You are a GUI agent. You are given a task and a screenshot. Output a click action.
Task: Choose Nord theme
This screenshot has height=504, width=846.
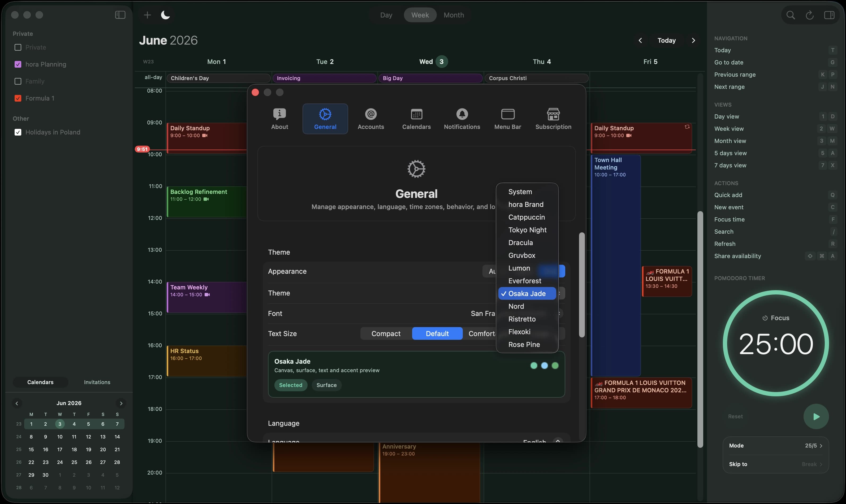(527, 306)
